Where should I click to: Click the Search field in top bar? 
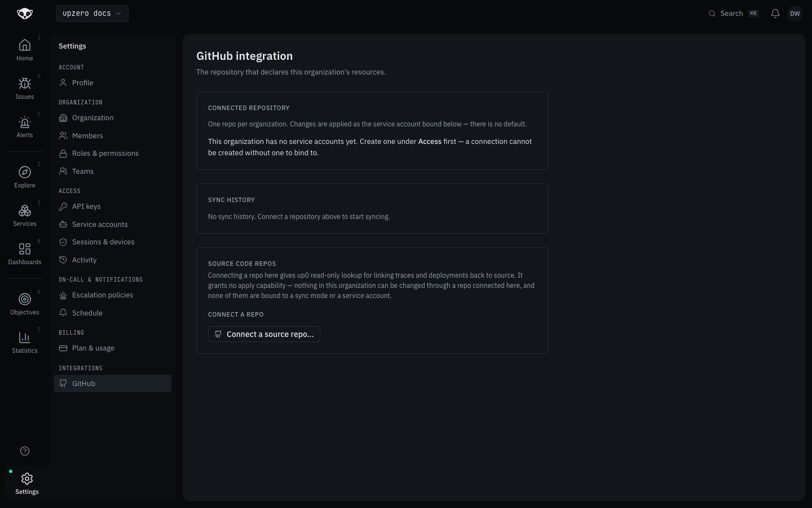[x=734, y=14]
